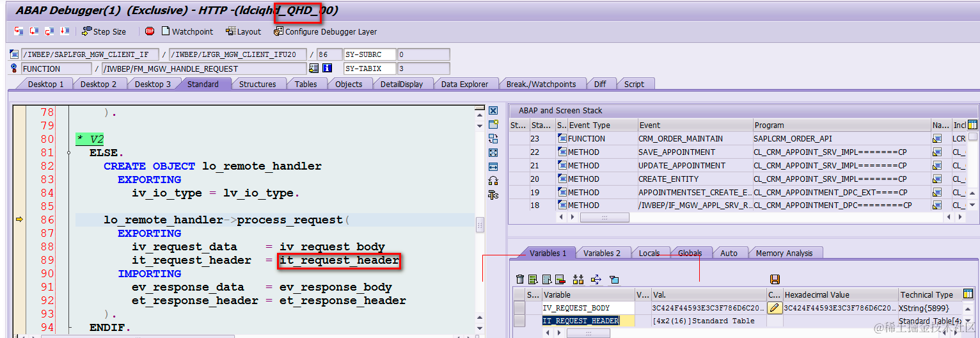
Task: Click Configure Debugger Layer
Action: (x=326, y=31)
